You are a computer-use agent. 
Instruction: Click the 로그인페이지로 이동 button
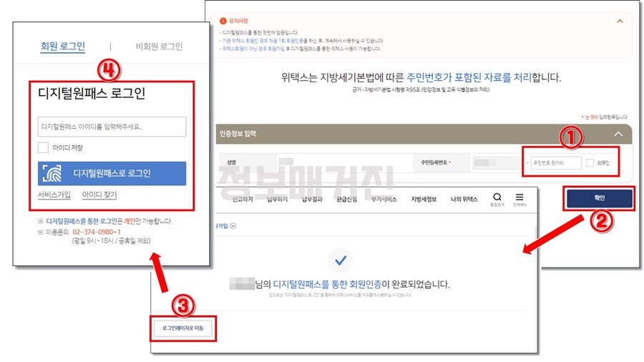click(x=182, y=328)
